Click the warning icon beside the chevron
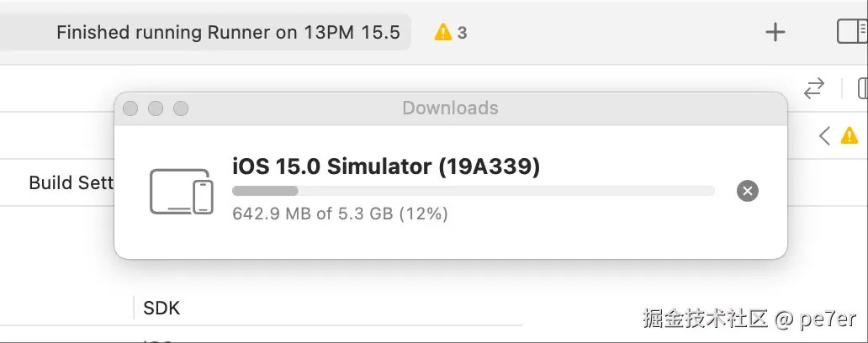Image resolution: width=868 pixels, height=343 pixels. (849, 135)
